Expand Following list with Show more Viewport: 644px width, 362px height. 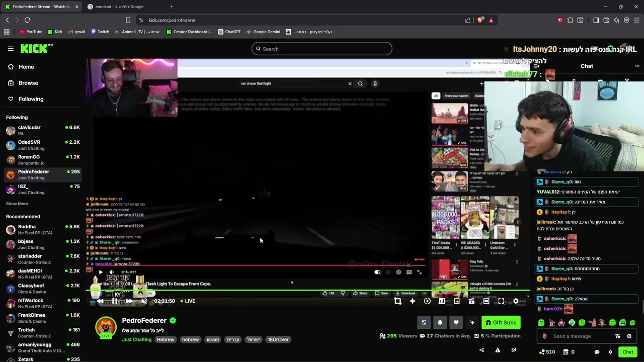17,204
